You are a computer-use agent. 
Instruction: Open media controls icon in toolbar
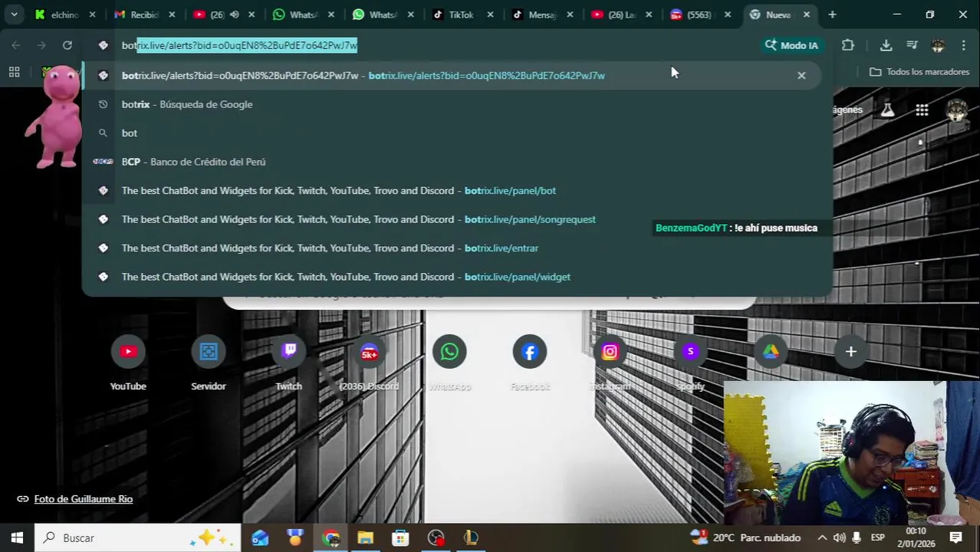point(912,45)
